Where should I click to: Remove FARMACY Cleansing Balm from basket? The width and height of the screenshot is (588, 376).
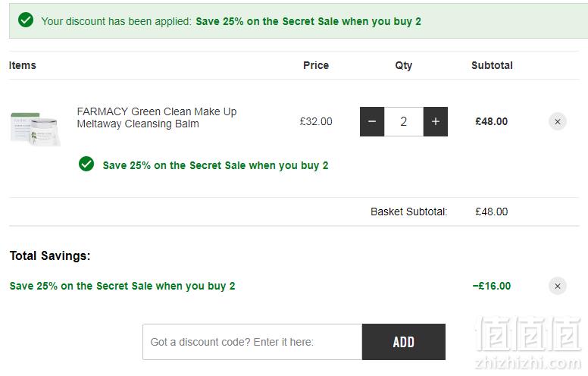coord(558,121)
